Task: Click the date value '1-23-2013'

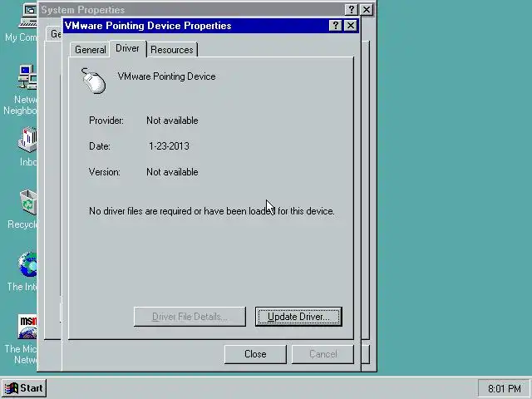Action: pos(169,146)
